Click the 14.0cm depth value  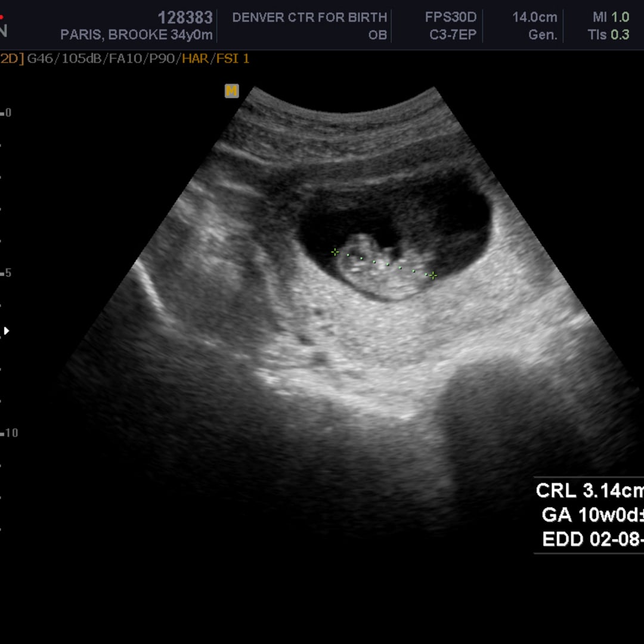pyautogui.click(x=534, y=17)
